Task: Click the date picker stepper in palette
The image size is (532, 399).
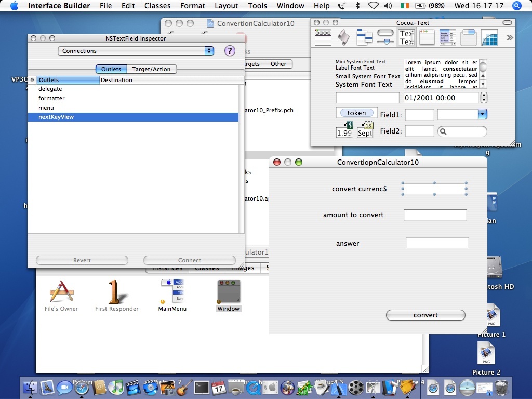Action: [484, 98]
